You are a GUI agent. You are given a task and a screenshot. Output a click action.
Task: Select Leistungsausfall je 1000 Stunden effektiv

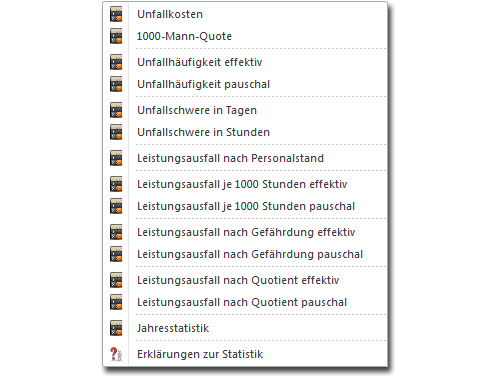[242, 184]
